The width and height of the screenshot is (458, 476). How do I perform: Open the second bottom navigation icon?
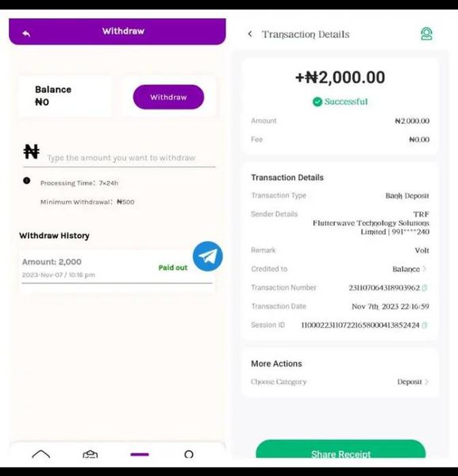coord(90,454)
